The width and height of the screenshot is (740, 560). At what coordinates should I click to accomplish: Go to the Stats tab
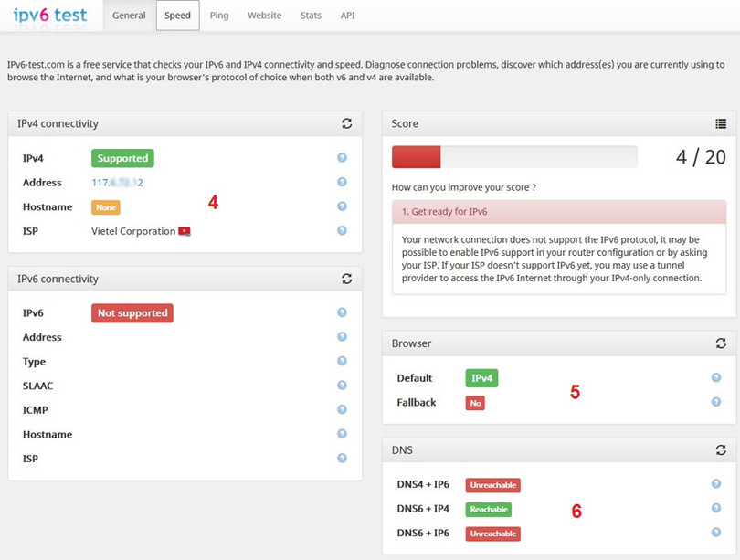click(x=311, y=16)
